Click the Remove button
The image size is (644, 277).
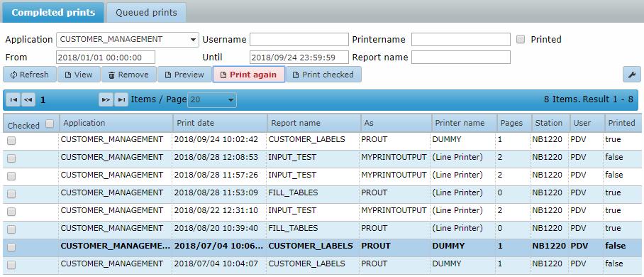(129, 75)
